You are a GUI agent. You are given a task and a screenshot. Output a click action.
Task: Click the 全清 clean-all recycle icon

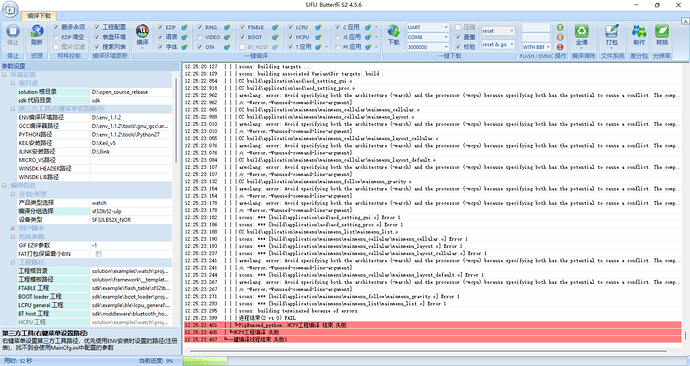pos(582,31)
